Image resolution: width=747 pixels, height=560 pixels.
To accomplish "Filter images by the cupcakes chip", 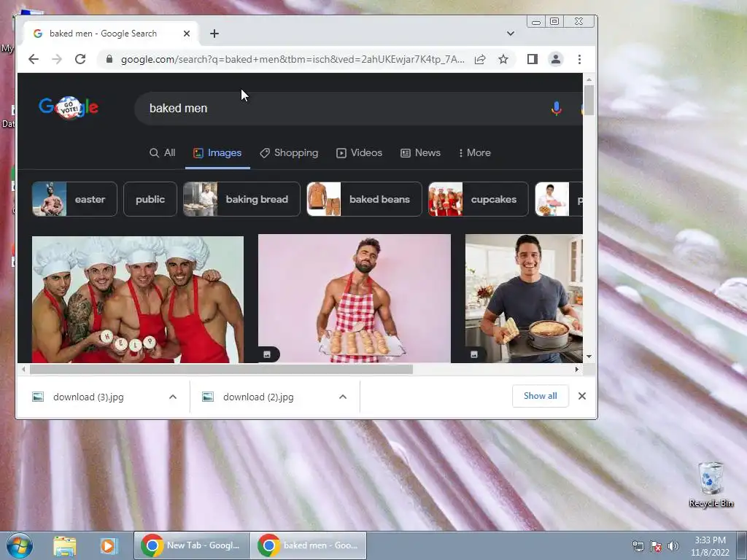I will 478,199.
